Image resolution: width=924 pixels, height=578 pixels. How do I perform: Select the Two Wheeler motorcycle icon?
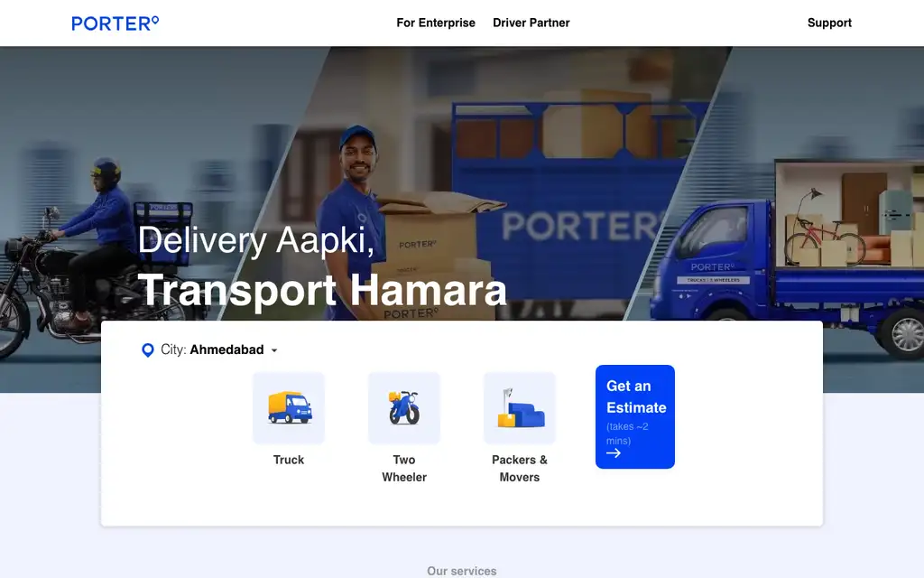coord(404,408)
